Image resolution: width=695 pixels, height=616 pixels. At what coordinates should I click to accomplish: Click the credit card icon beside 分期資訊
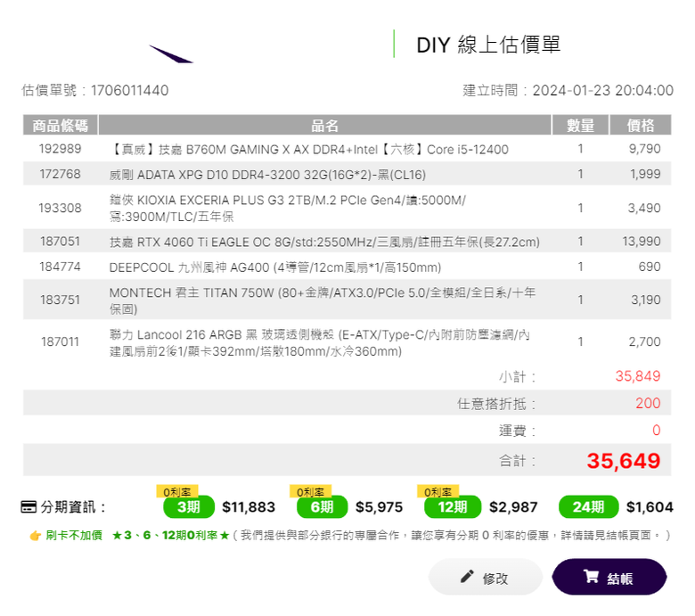[29, 506]
